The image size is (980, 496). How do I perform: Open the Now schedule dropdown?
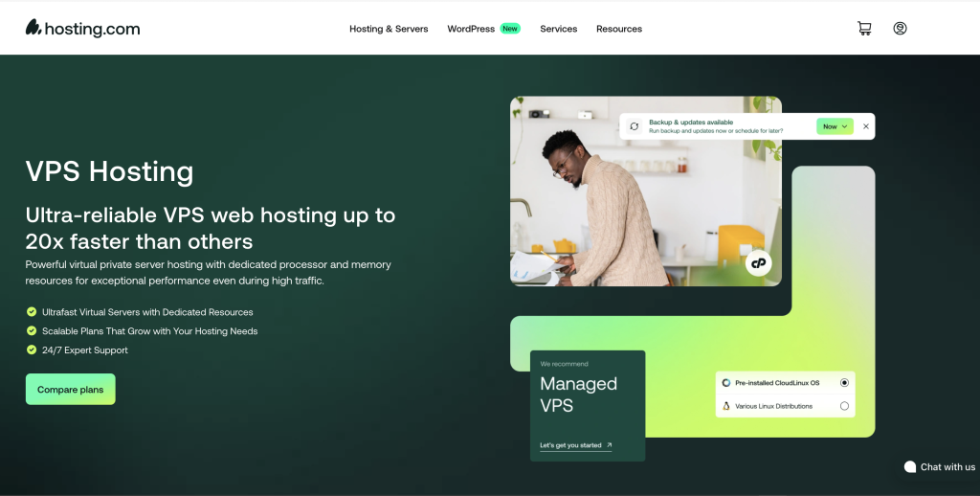click(835, 126)
